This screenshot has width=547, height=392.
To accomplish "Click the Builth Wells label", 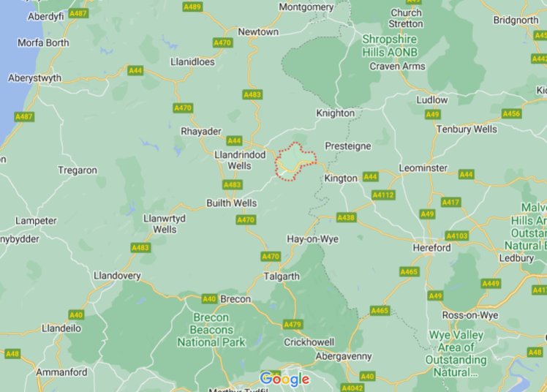I will pyautogui.click(x=232, y=203).
